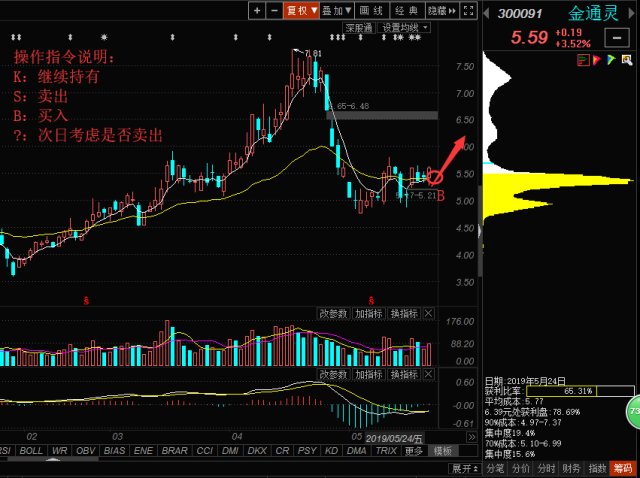Click the 模板 template tab
This screenshot has height=478, width=640.
pos(443,451)
